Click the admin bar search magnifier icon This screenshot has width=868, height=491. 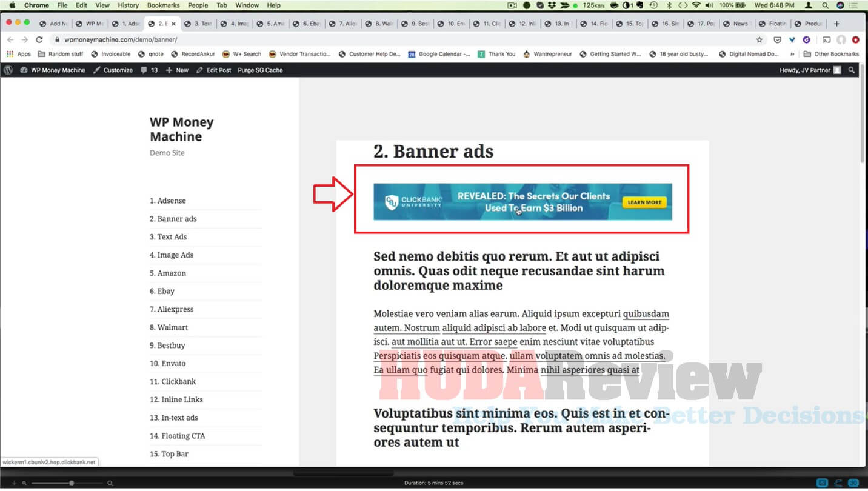pyautogui.click(x=852, y=70)
